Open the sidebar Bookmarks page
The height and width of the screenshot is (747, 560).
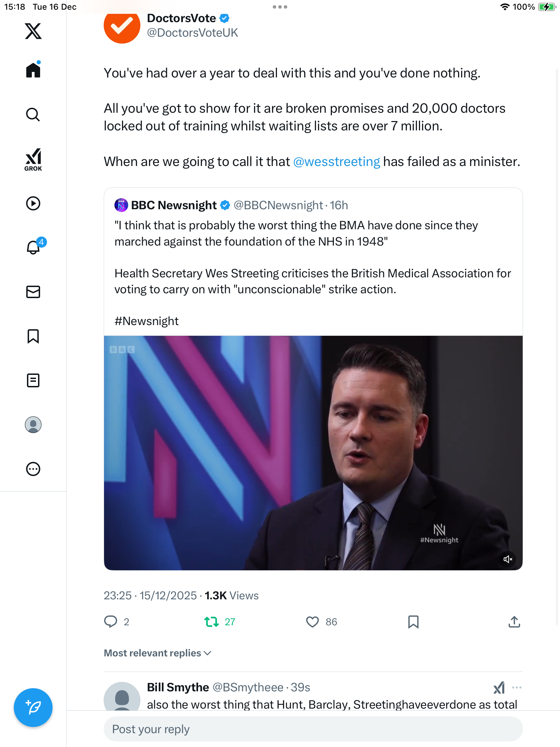pos(33,336)
